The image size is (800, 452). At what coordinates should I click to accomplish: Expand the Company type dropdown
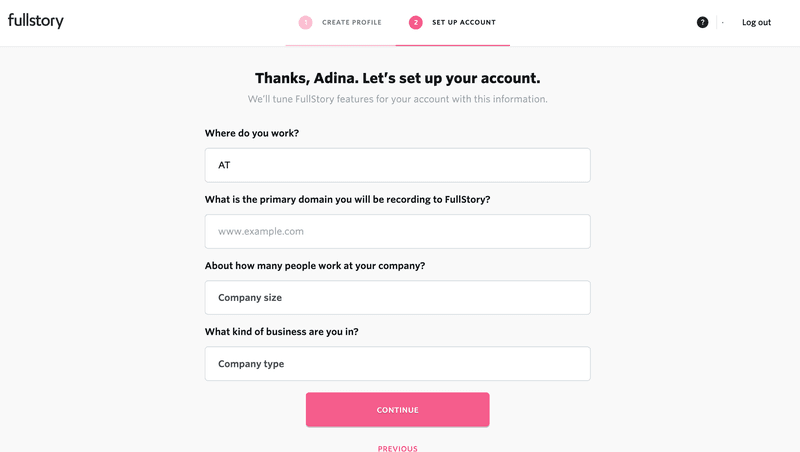[x=397, y=364]
